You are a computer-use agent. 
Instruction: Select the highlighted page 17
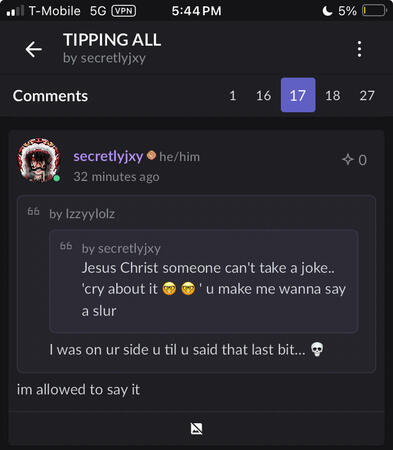(298, 95)
